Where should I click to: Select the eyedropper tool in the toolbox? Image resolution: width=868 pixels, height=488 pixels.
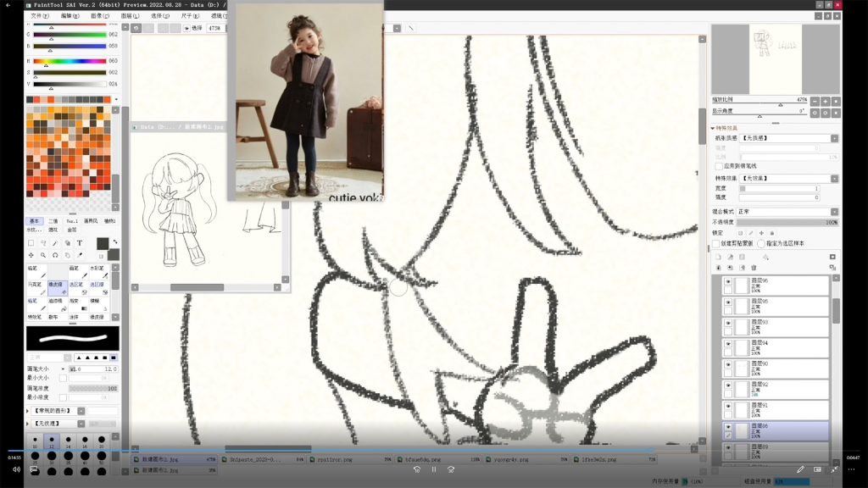click(x=80, y=254)
